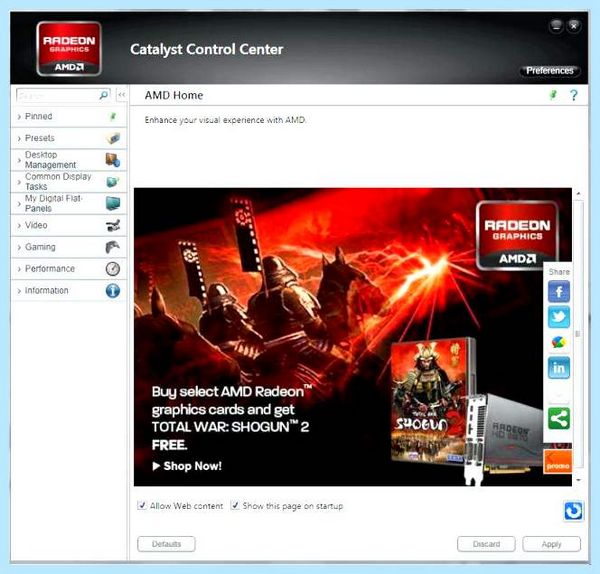600x574 pixels.
Task: Click the My Digital Flat-Panels monitor icon
Action: click(113, 203)
